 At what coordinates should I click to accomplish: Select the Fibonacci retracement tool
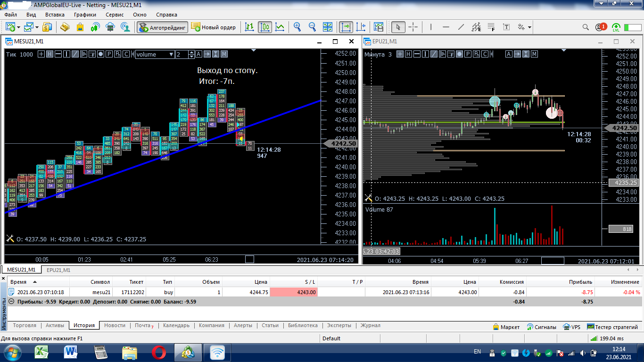point(492,27)
